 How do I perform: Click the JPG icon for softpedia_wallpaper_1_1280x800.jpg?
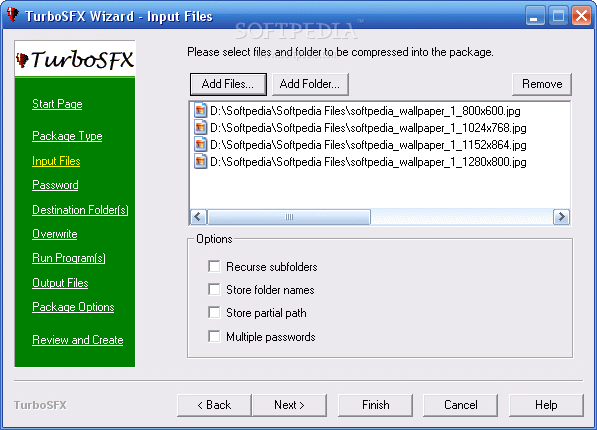coord(200,162)
